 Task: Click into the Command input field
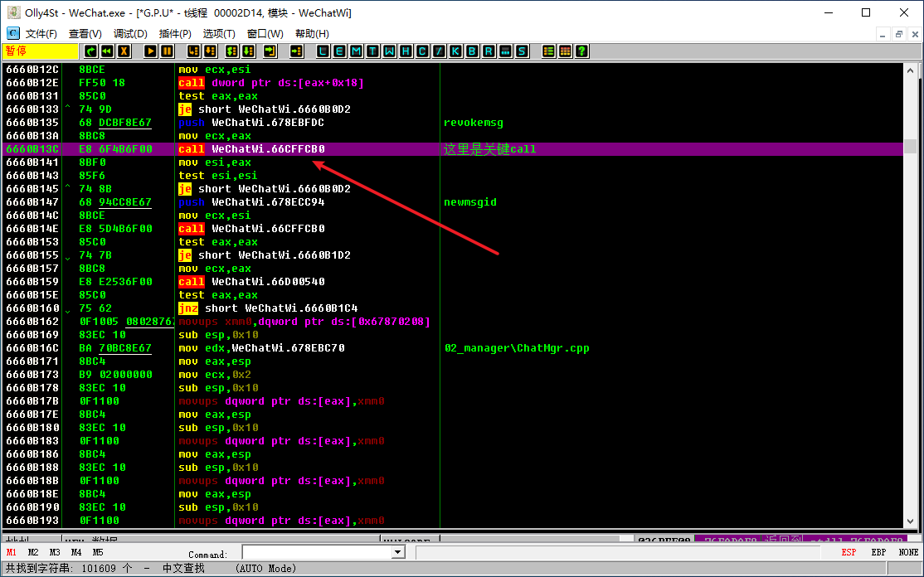(317, 552)
